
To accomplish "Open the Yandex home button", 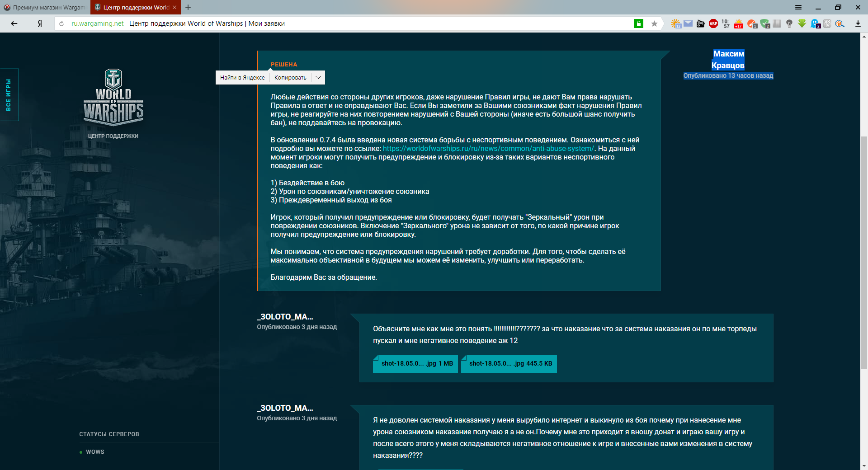I will click(40, 23).
